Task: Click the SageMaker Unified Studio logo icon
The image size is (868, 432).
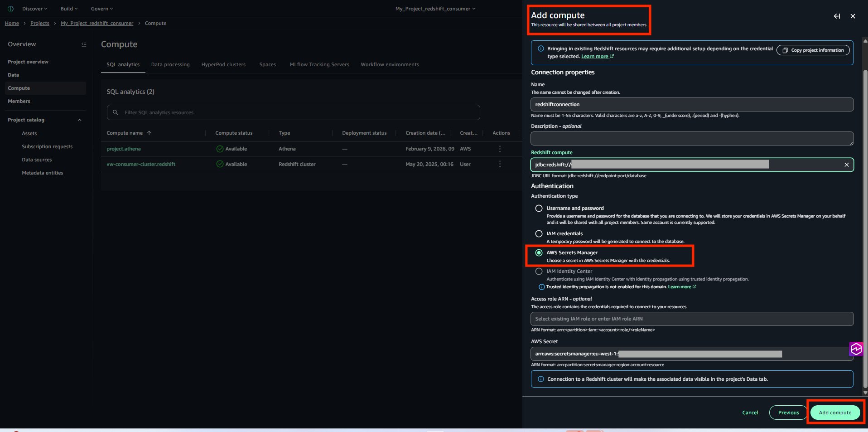Action: point(10,9)
